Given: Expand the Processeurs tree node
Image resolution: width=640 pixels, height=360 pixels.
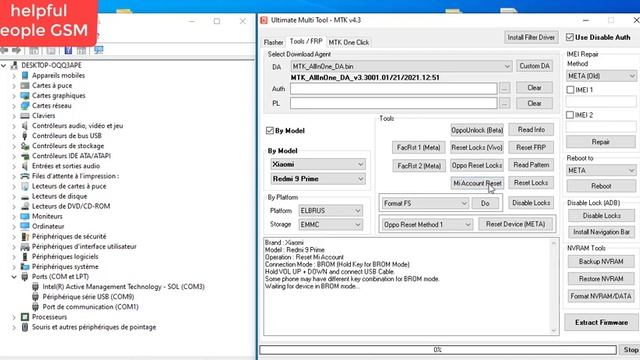Looking at the screenshot, I should click(x=14, y=317).
